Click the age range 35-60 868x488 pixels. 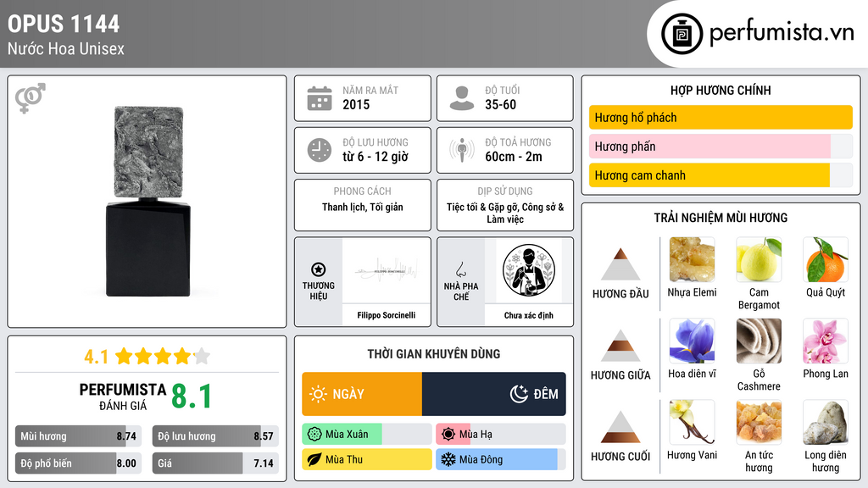tap(500, 104)
